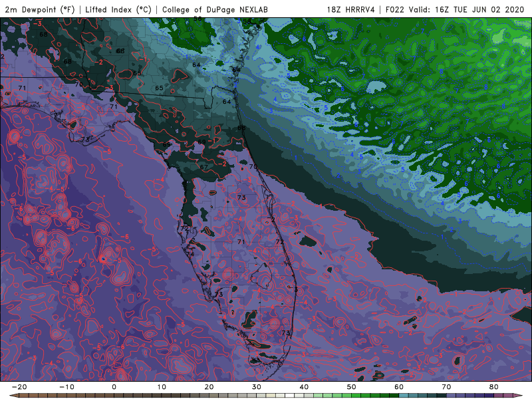
Task: Click the 0 label on the color scale
Action: 114,387
